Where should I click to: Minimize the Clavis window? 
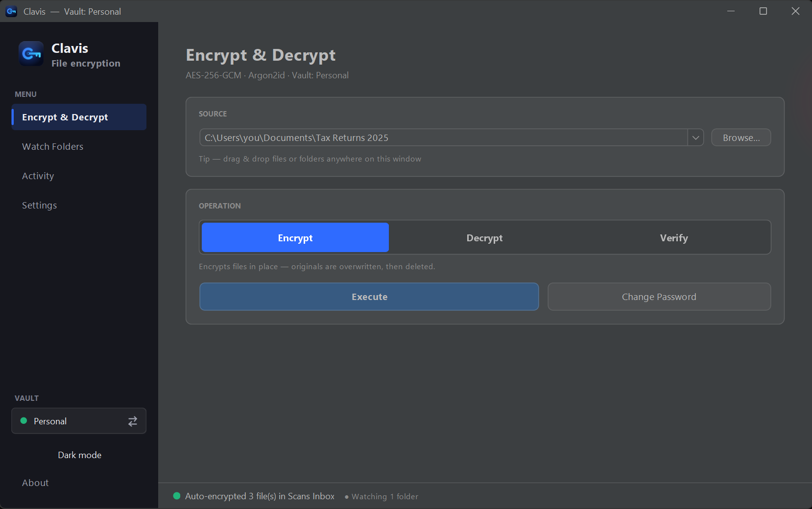point(731,11)
